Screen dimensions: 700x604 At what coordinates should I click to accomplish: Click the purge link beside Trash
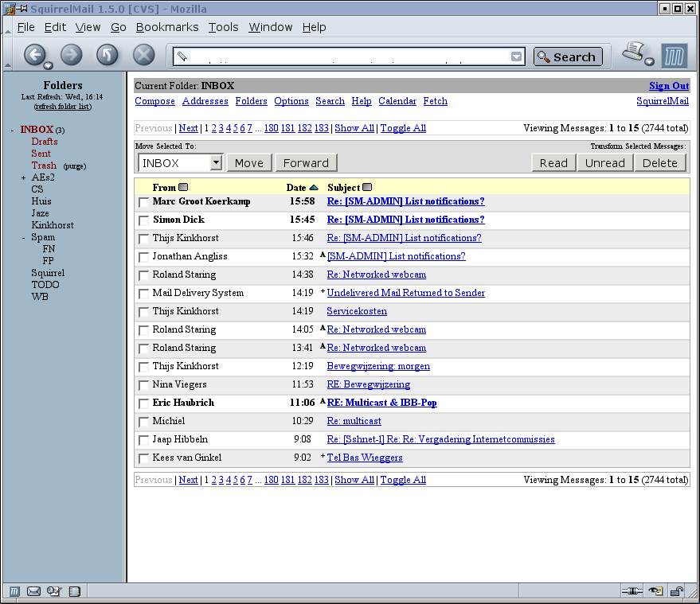[x=75, y=166]
